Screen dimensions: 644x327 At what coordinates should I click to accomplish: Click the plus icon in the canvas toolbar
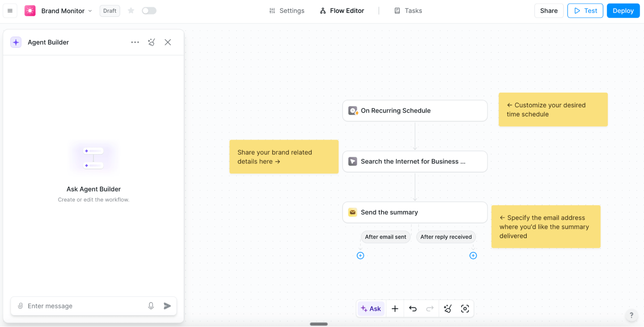pos(395,308)
